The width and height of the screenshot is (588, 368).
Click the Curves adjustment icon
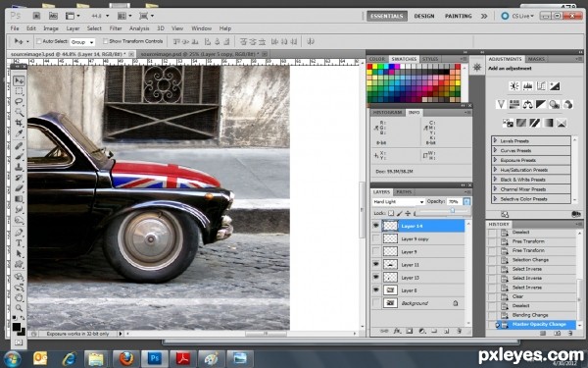[541, 86]
